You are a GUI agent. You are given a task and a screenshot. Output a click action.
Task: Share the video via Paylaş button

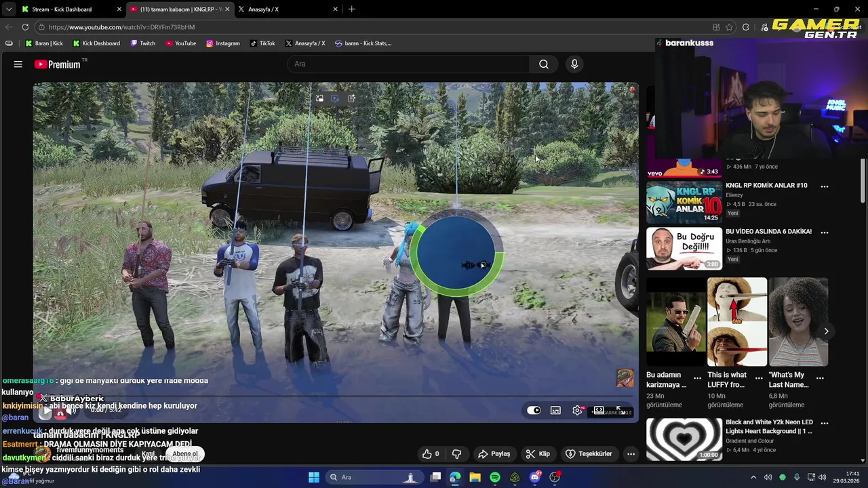click(x=494, y=454)
